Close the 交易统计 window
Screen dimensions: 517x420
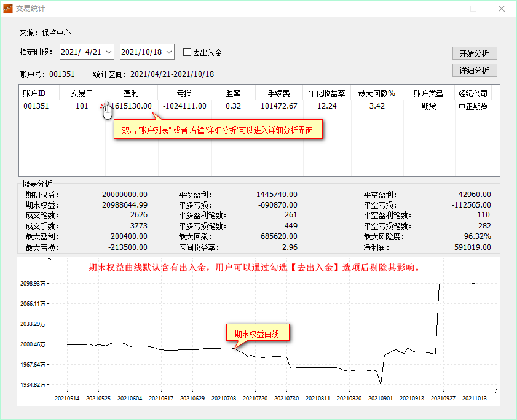[x=502, y=9]
